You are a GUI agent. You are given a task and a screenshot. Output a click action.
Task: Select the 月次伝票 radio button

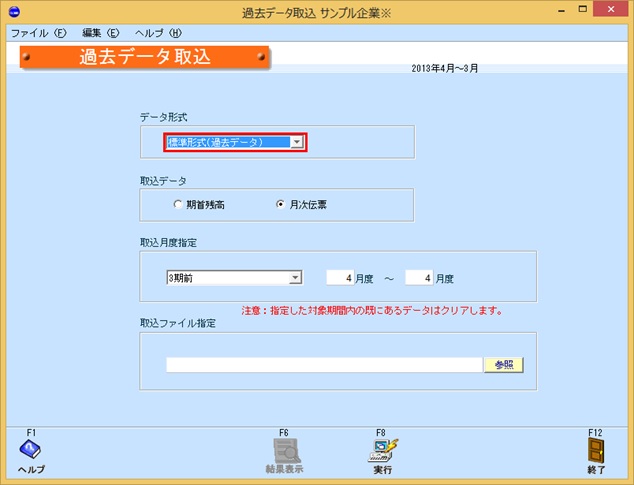[280, 204]
